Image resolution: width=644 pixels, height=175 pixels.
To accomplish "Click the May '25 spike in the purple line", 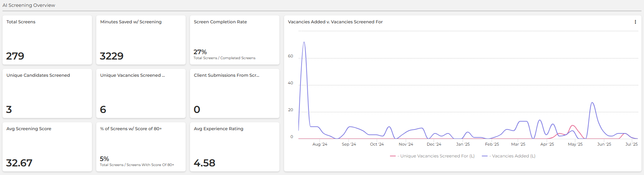I will coord(592,103).
